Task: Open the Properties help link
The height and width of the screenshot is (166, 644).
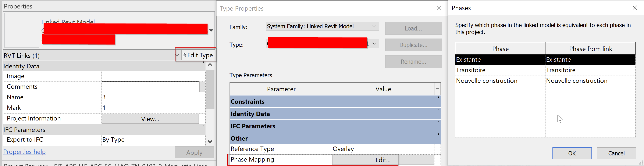Action: tap(25, 152)
